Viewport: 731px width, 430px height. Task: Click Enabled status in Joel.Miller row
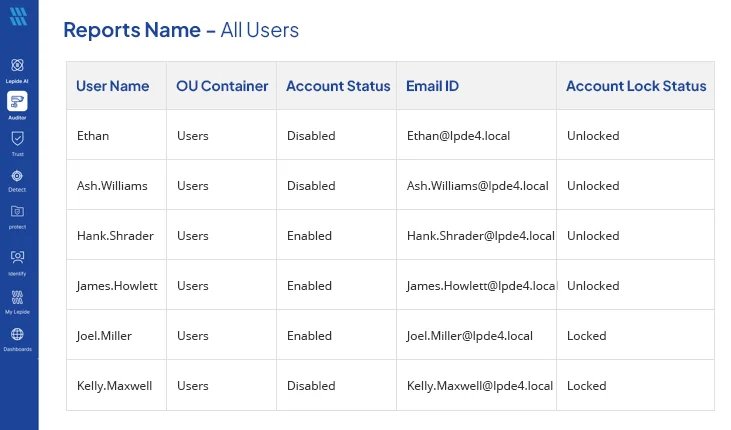click(x=309, y=336)
